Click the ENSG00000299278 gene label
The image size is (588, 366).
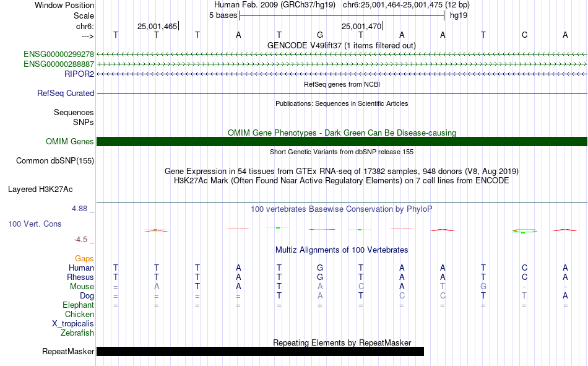coord(59,54)
